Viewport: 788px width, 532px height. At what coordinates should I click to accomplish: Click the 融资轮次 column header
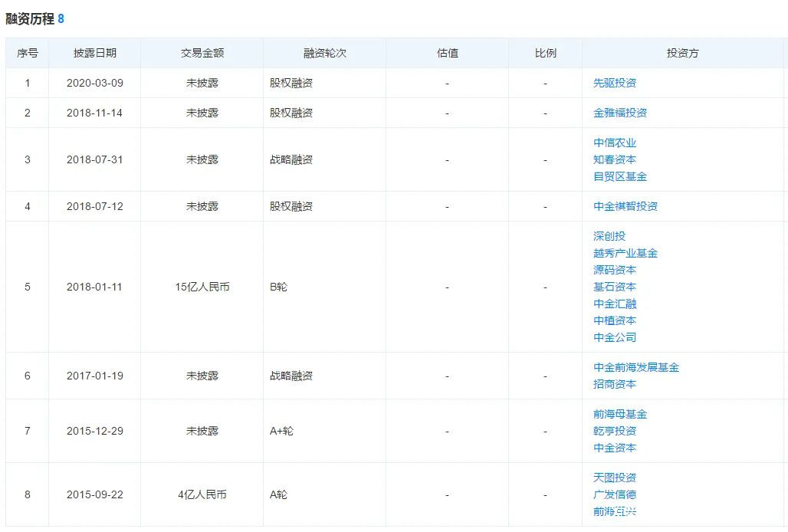coord(325,53)
